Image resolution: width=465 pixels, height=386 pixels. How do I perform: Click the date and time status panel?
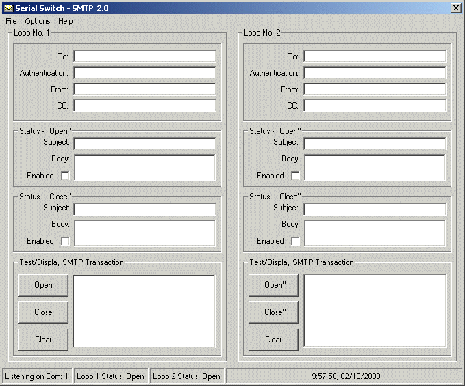[345, 376]
